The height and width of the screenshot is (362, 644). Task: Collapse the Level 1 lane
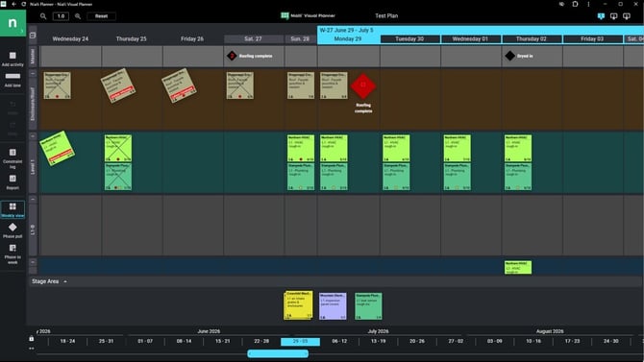(33, 135)
